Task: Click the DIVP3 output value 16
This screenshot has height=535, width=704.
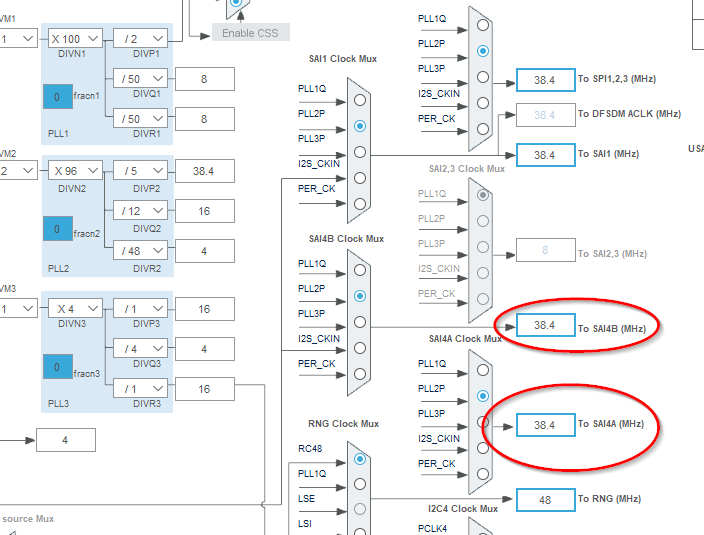Action: pos(205,309)
